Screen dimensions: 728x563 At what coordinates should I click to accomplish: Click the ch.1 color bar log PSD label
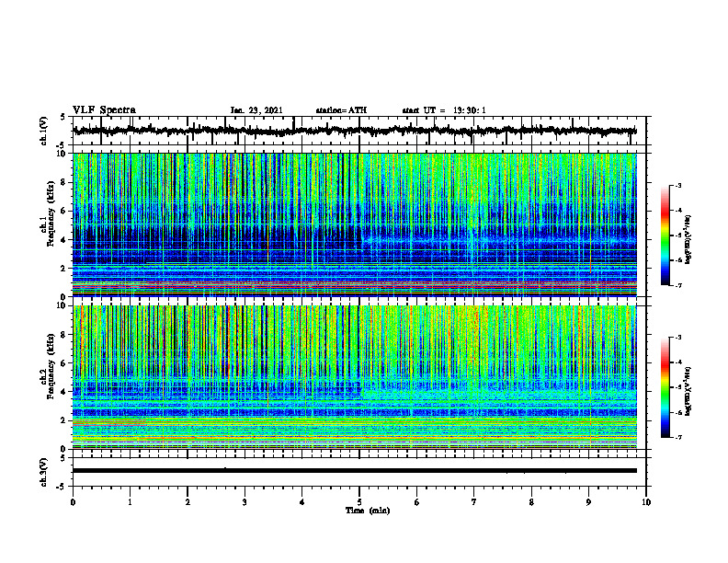click(x=688, y=240)
